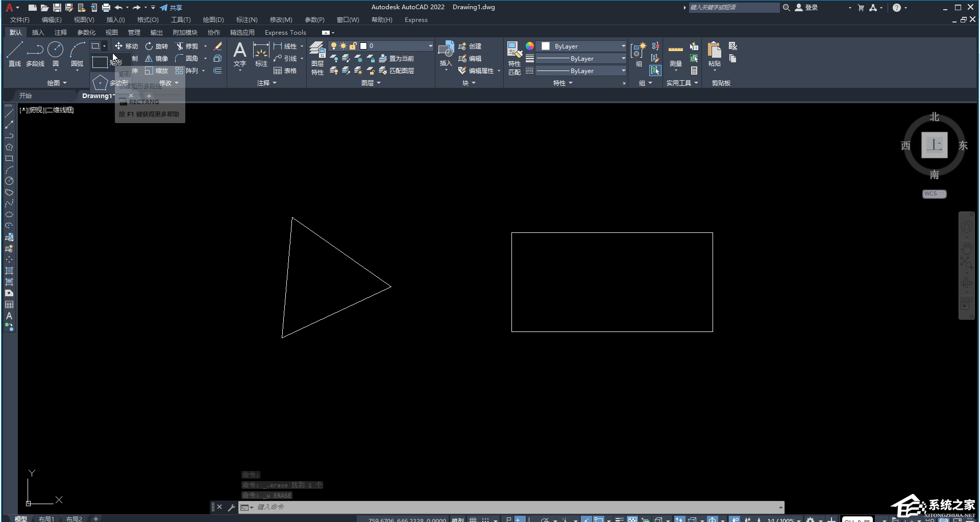Toggle the ribbon minimize state button
The image size is (980, 522).
pyautogui.click(x=326, y=33)
